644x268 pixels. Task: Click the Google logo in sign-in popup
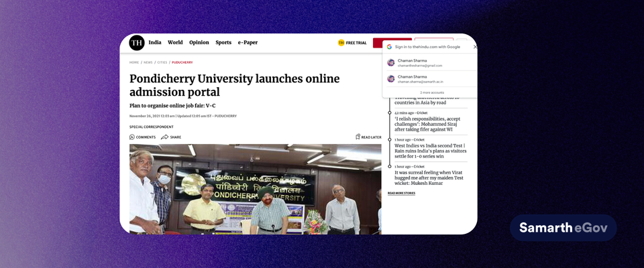click(x=389, y=47)
